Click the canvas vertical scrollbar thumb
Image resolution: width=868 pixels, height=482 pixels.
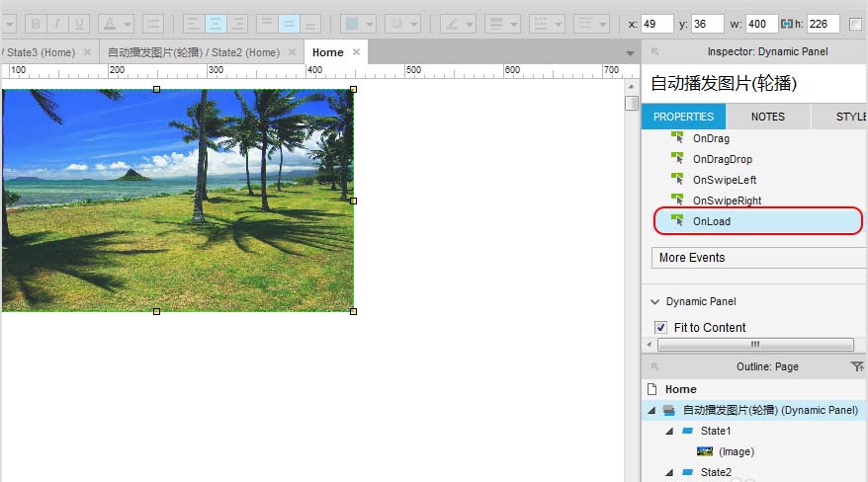click(632, 103)
